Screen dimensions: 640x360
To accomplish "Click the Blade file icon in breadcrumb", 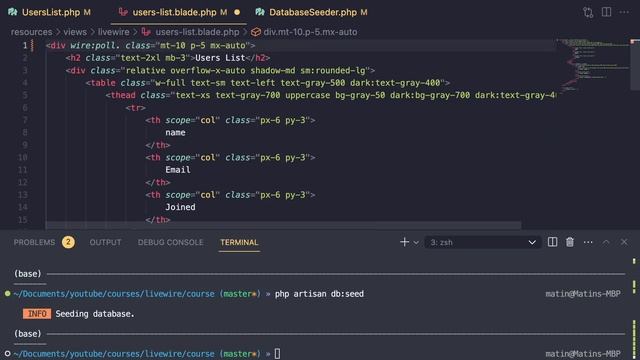I will point(146,32).
